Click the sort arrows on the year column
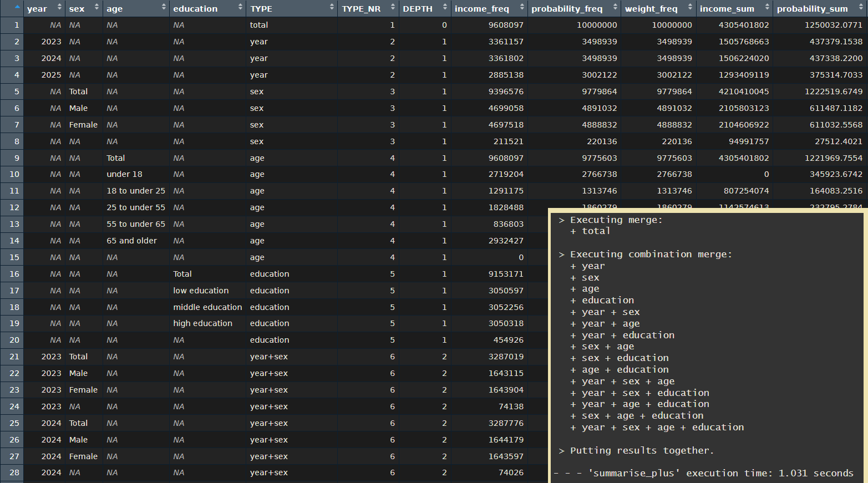This screenshot has width=868, height=483. click(59, 8)
